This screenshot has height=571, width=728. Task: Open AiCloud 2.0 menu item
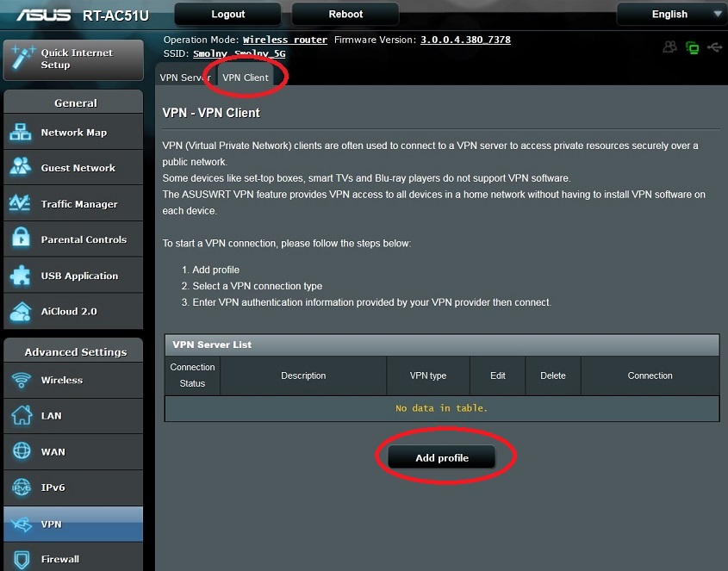pos(73,311)
